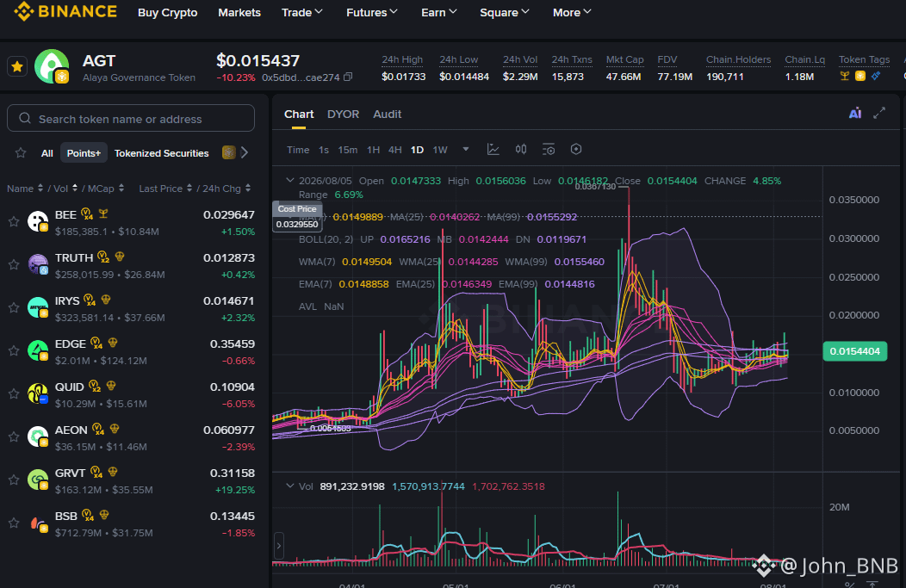Viewport: 906px width, 588px height.
Task: Select the 1H interval
Action: click(x=373, y=150)
